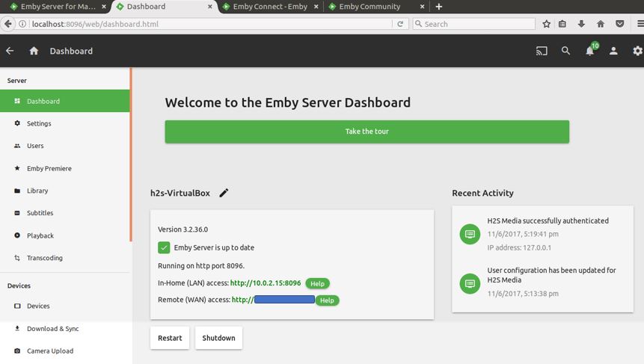Screen dimensions: 644x364
Task: Click Take the tour button
Action: (367, 132)
